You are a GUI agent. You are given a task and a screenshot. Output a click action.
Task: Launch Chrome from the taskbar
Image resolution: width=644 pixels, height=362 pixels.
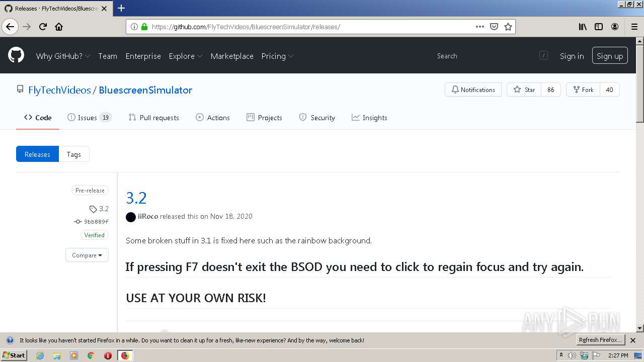[x=91, y=355]
